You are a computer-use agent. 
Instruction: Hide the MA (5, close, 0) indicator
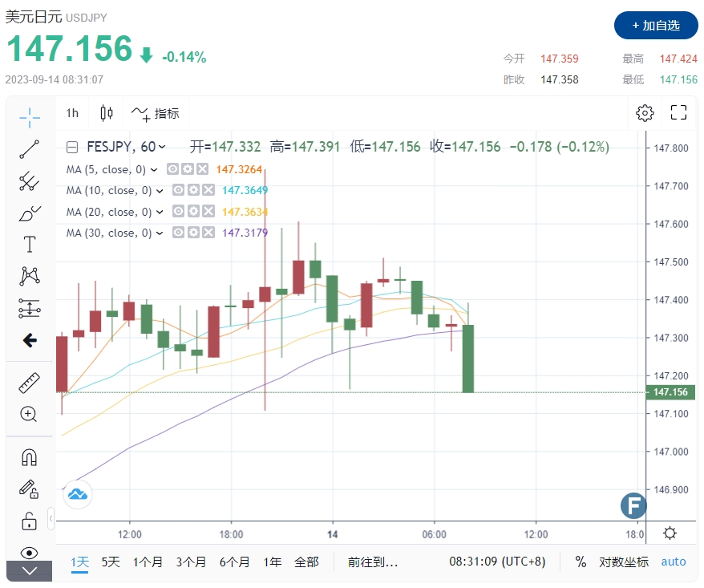(172, 169)
